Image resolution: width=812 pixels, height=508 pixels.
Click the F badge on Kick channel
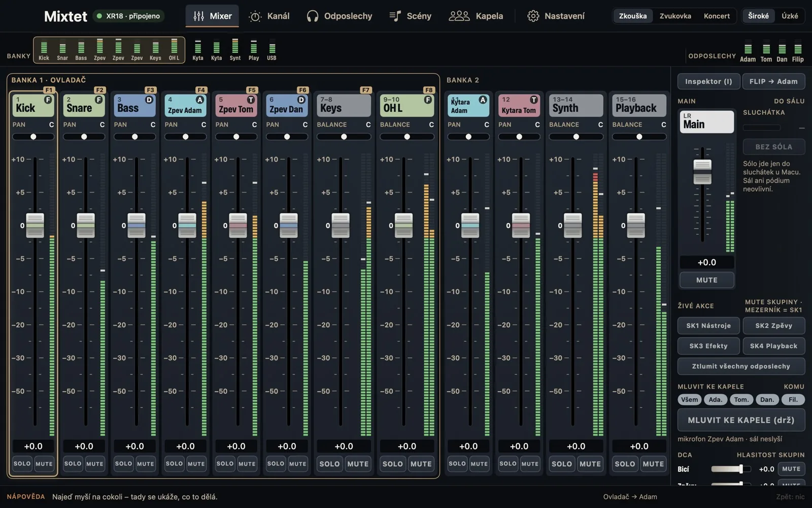(48, 100)
